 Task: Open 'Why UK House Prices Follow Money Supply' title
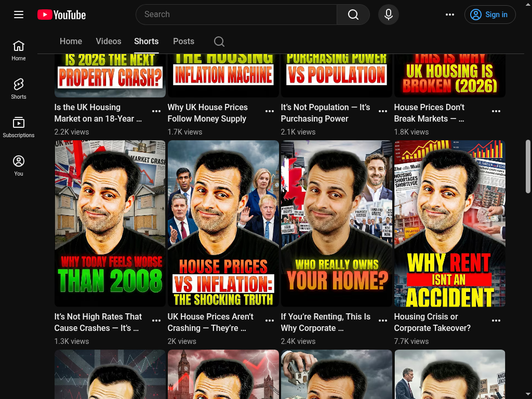(x=208, y=113)
